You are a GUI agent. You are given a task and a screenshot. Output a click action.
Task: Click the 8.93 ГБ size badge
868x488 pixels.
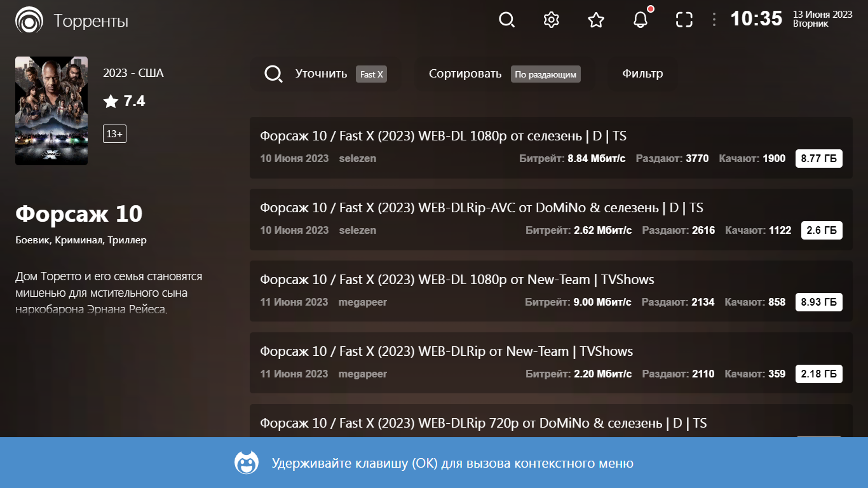(x=819, y=302)
